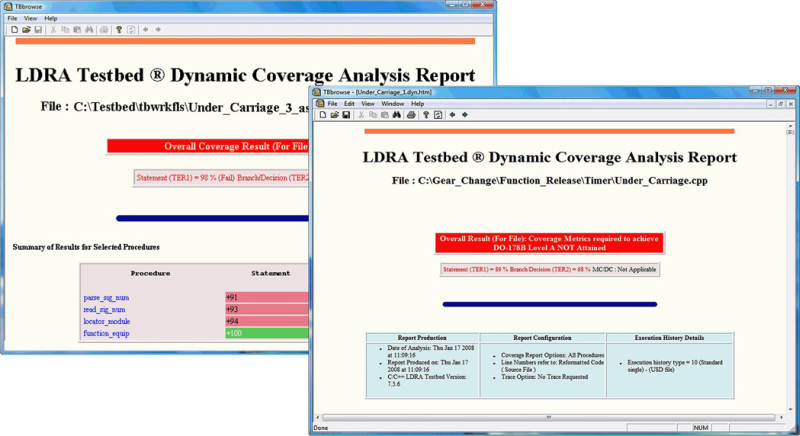
Task: Click the Statement TER1 = 89 % result line
Action: (549, 270)
